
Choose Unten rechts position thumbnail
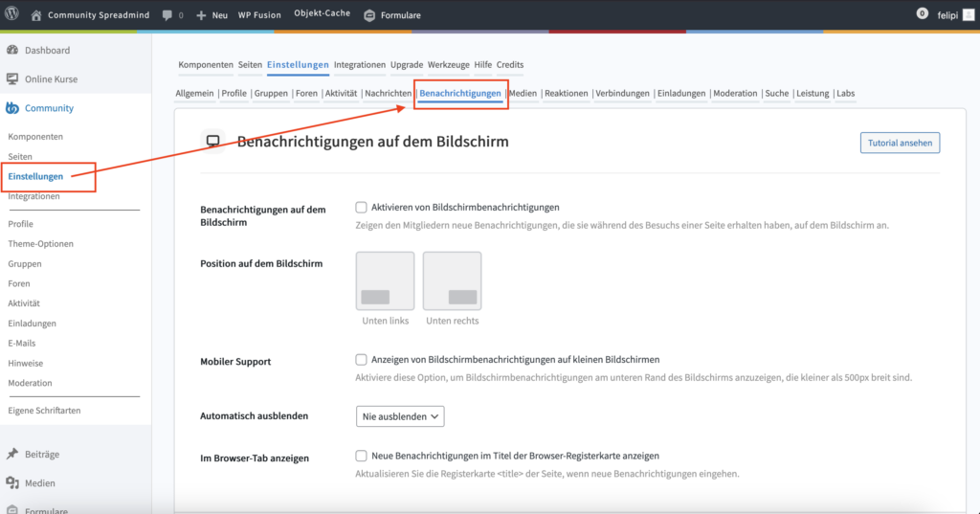click(452, 280)
